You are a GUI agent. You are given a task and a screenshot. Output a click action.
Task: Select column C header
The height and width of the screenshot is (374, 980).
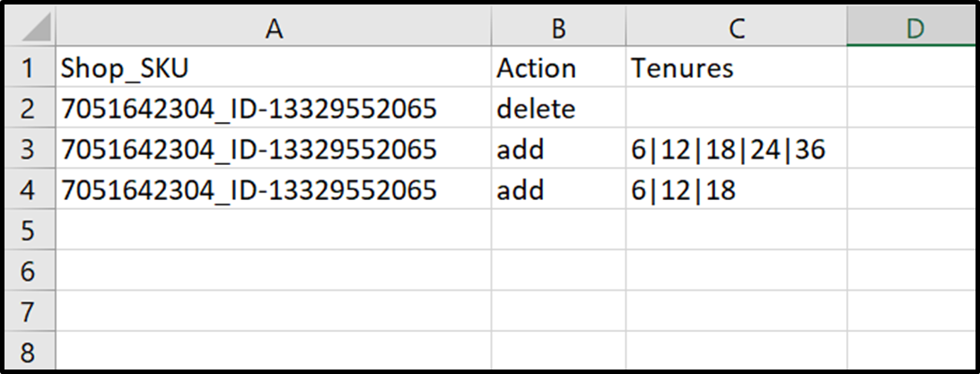point(736,29)
